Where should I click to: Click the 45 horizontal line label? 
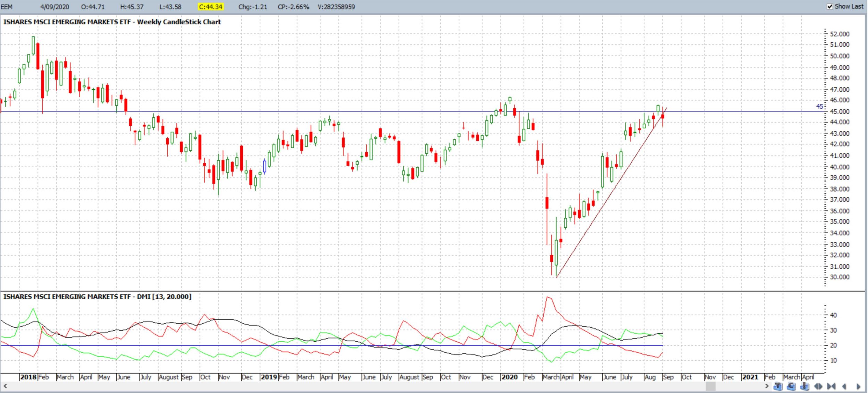pyautogui.click(x=819, y=106)
